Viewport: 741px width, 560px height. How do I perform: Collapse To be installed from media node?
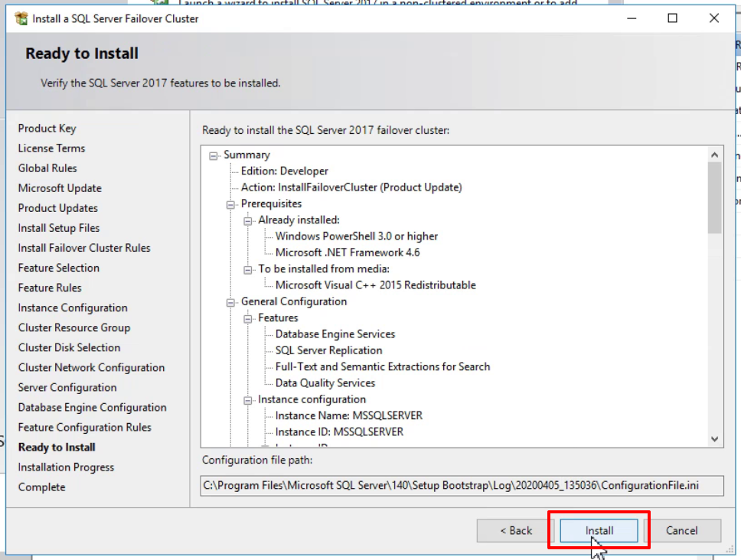point(247,269)
